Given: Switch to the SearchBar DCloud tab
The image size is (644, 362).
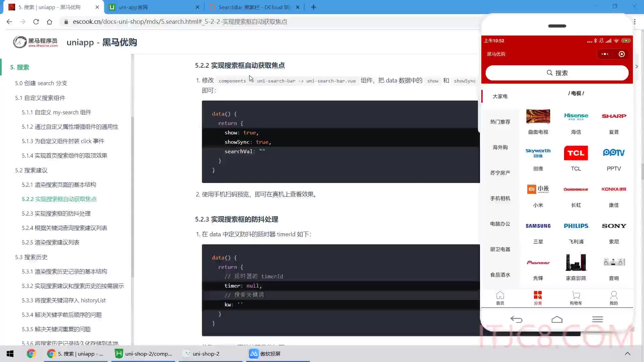Looking at the screenshot, I should [x=253, y=7].
